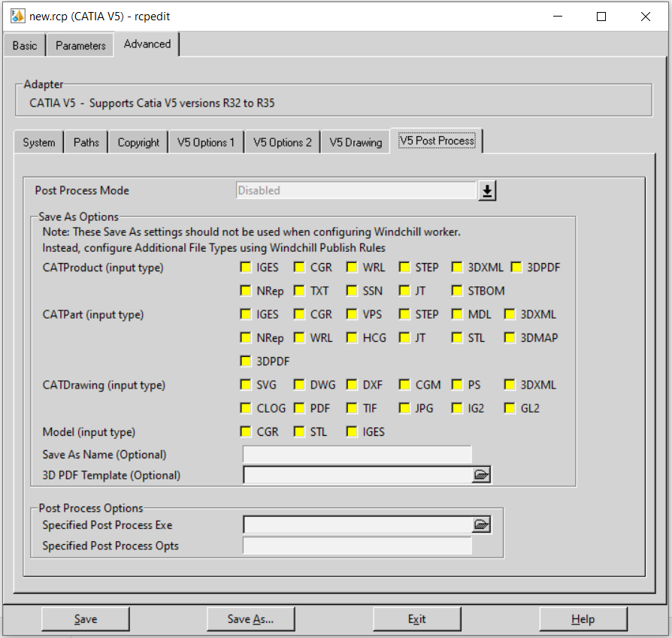Enable 3DXML for CATPart input type
The height and width of the screenshot is (638, 672).
(x=510, y=315)
